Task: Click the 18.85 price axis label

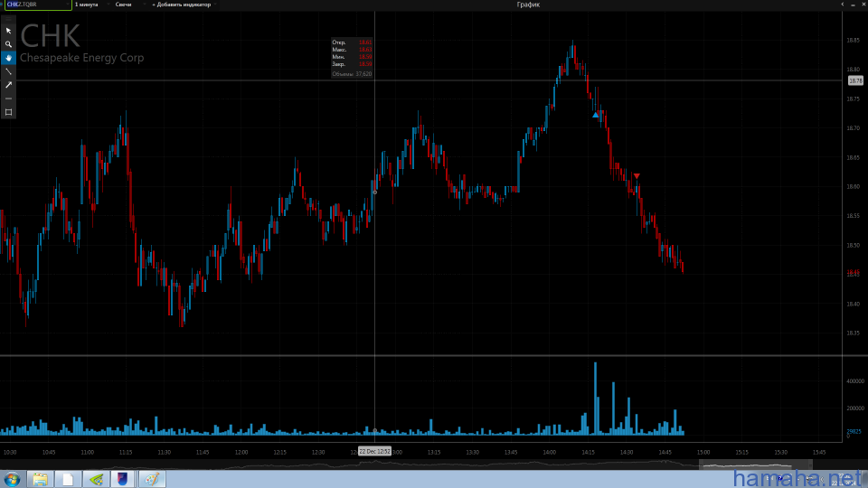Action: (x=853, y=40)
